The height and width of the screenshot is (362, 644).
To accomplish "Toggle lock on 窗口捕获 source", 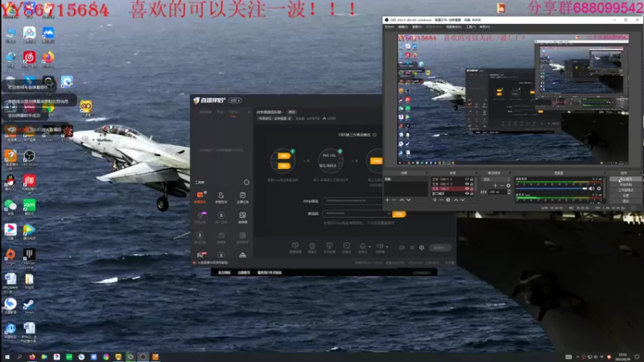I will (472, 194).
